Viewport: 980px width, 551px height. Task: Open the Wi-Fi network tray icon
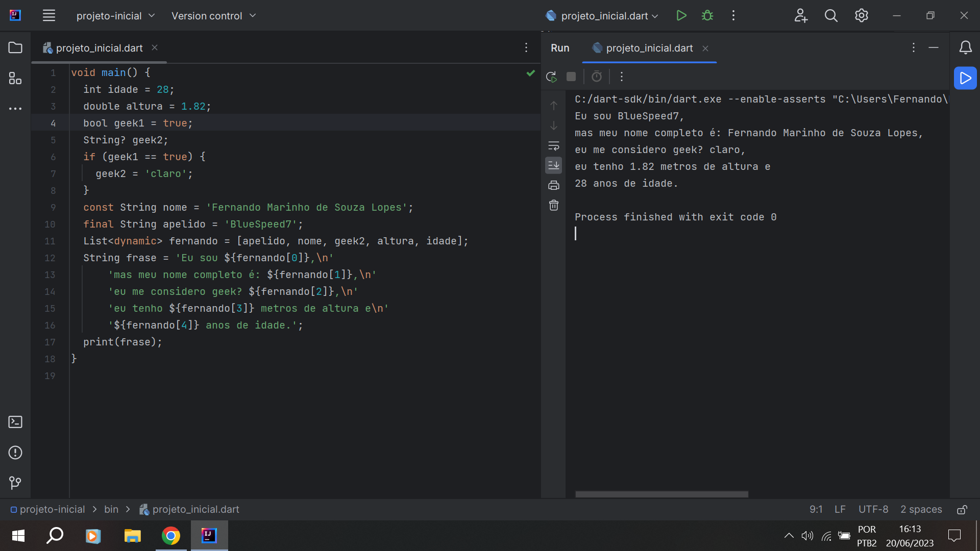826,536
